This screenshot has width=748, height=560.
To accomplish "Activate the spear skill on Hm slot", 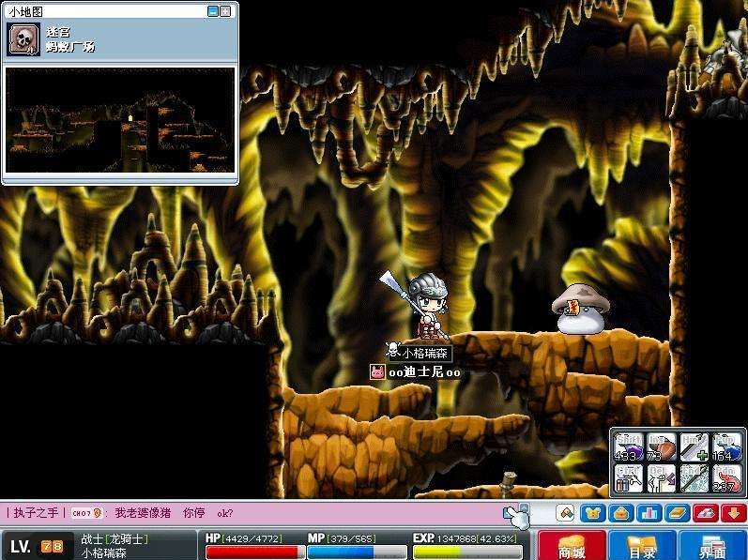I will (695, 447).
